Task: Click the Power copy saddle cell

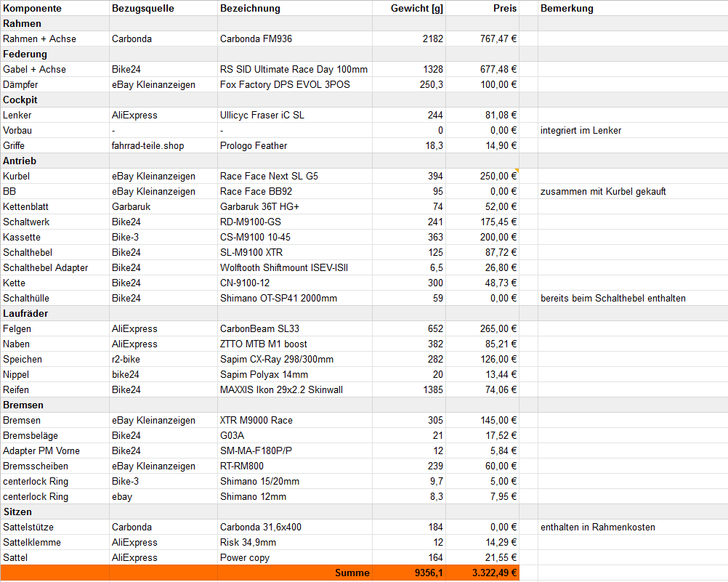Action: tap(295, 558)
